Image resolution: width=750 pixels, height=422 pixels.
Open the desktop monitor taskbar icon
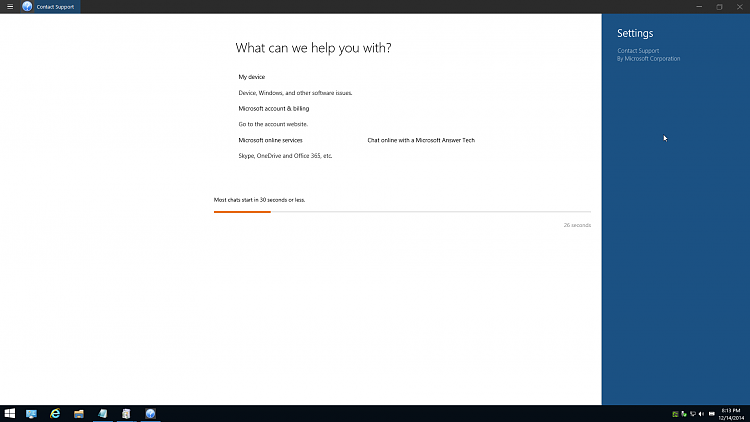tap(32, 414)
